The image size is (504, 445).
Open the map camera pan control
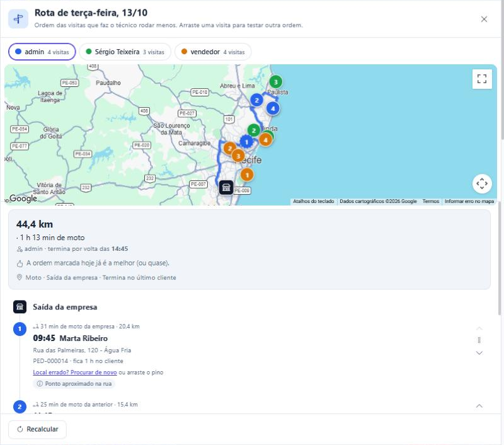pos(482,183)
